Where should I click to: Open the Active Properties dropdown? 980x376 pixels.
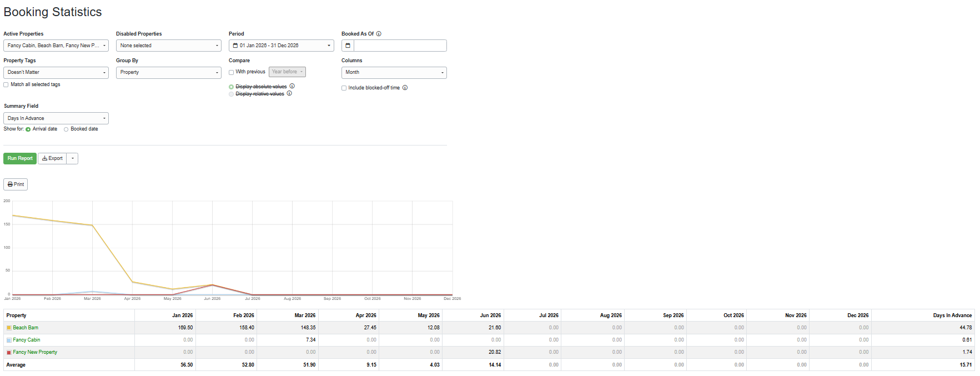(x=56, y=46)
